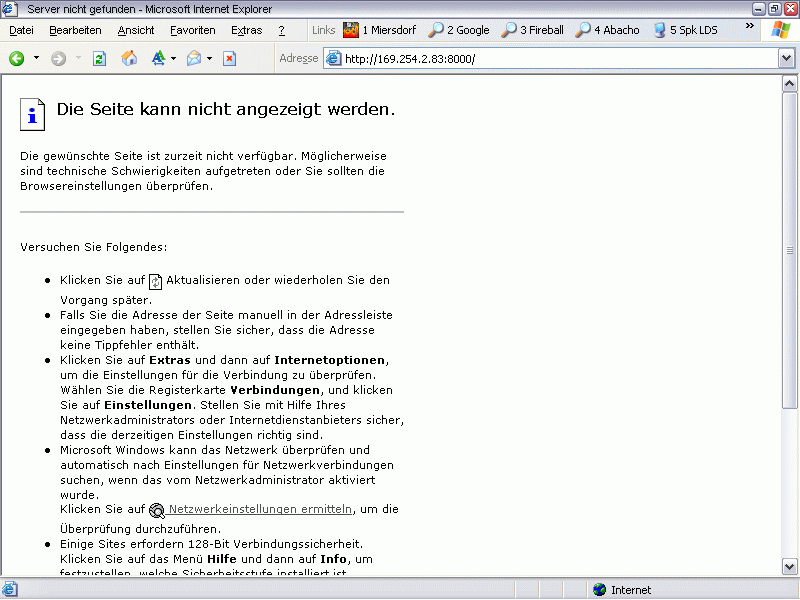Open the Favoriten menu

[x=192, y=30]
